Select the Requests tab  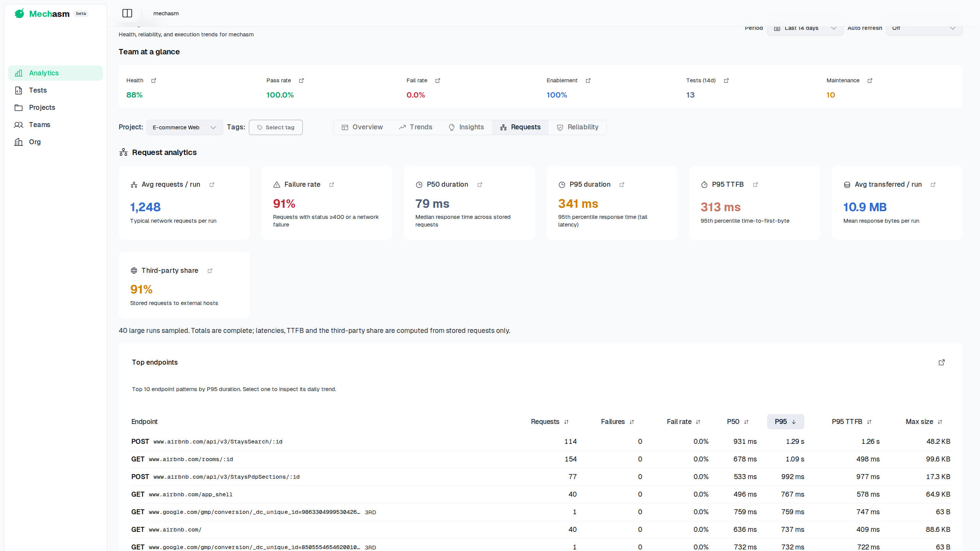click(520, 127)
